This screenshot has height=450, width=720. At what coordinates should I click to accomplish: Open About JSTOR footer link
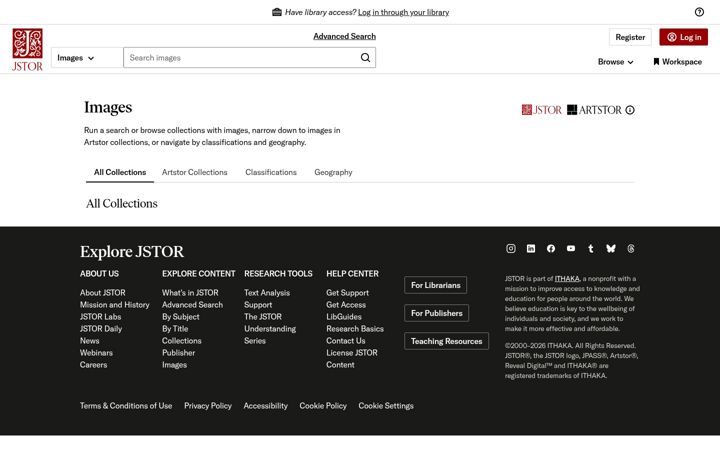tap(102, 292)
